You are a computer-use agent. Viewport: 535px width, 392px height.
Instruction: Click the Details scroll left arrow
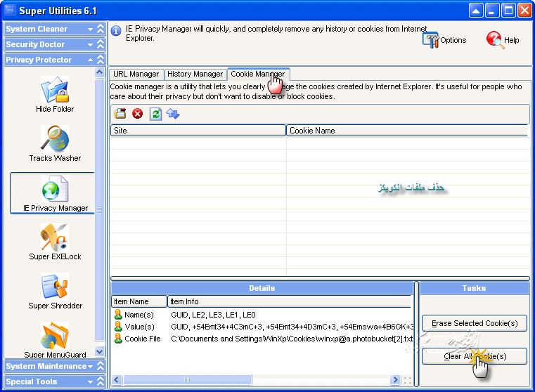tap(117, 380)
